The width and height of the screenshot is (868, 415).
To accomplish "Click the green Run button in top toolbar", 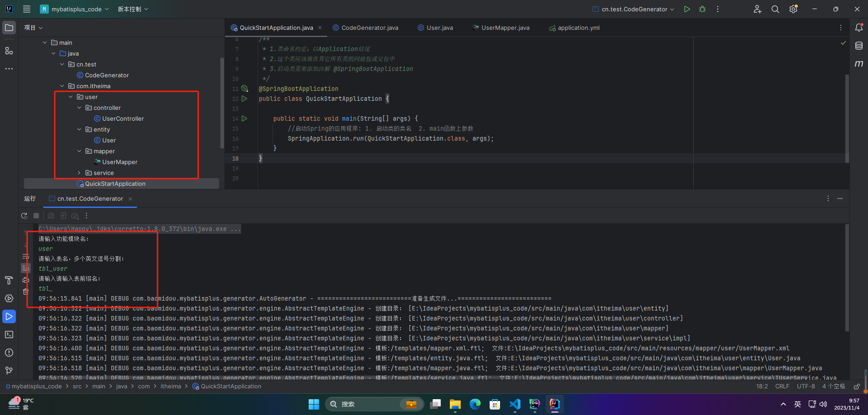I will pos(687,9).
